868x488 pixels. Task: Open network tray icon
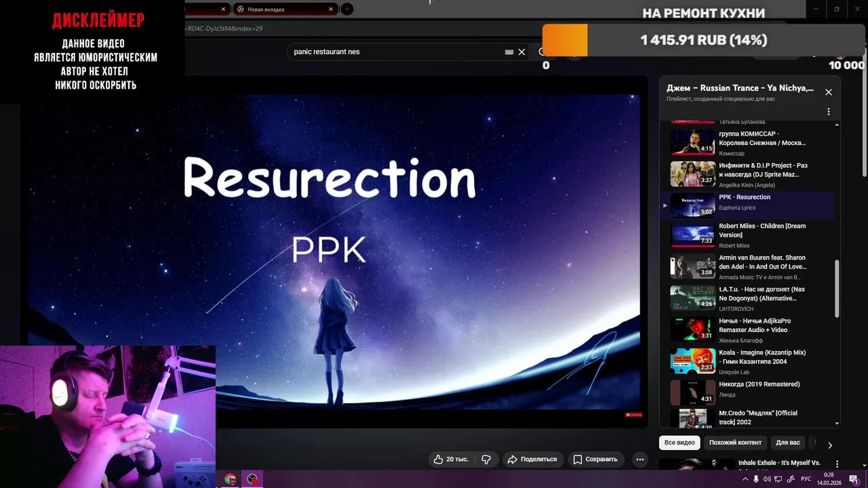(x=778, y=479)
